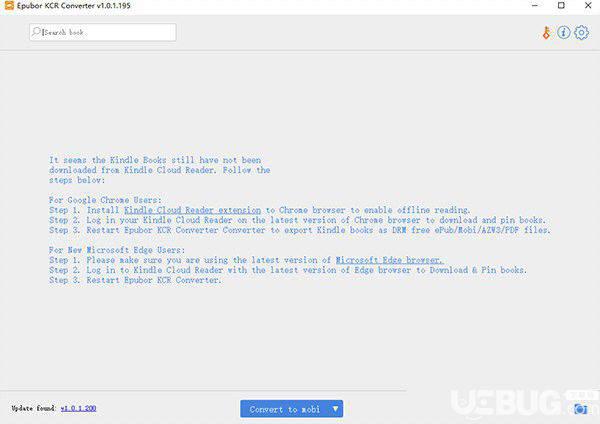Close the Epubor KCR Converter window

coord(588,6)
